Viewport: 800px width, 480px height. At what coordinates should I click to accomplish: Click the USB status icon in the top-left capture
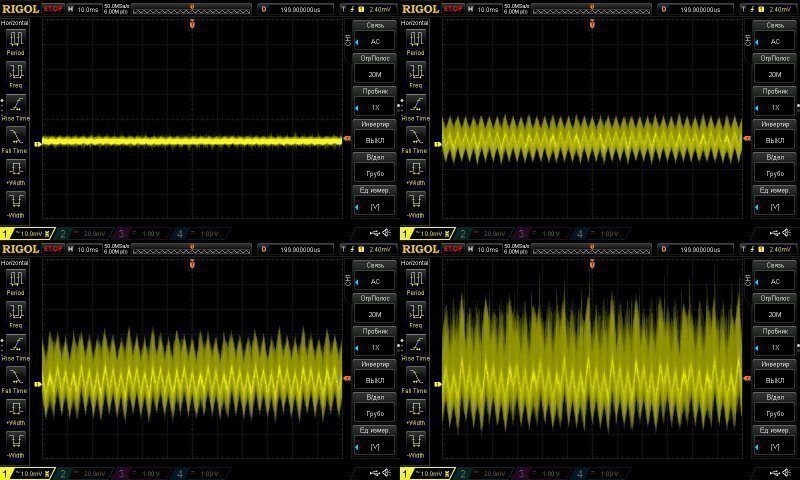(374, 233)
